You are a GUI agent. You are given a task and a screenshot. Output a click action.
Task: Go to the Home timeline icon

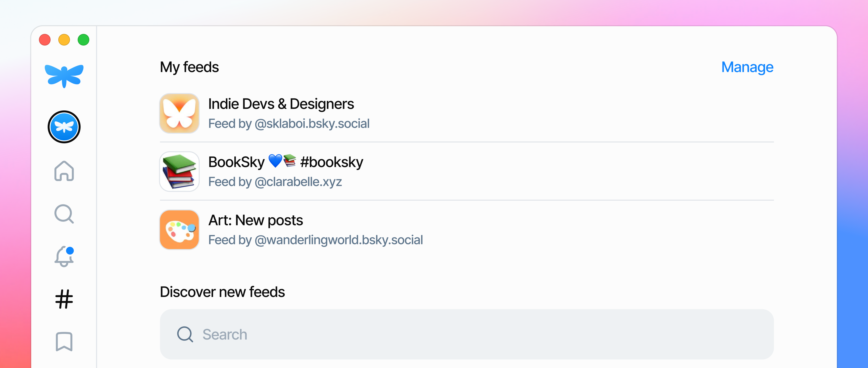click(x=64, y=171)
